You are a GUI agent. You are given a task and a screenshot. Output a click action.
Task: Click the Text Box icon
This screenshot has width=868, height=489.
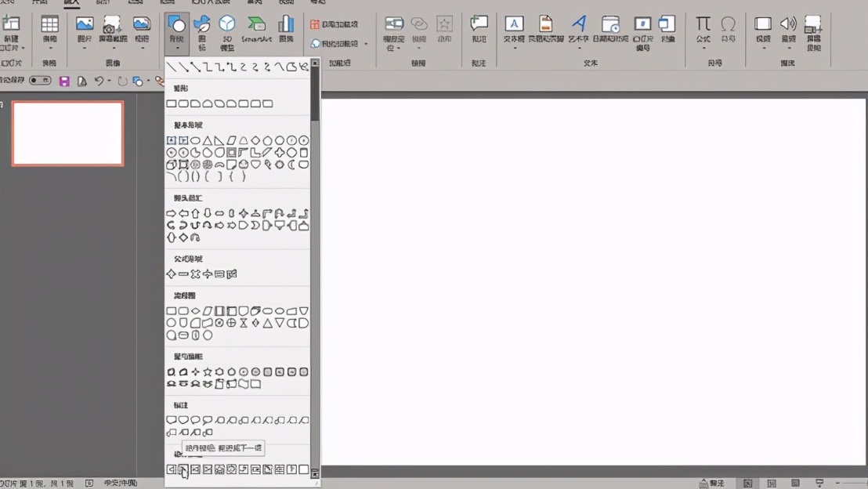point(514,24)
